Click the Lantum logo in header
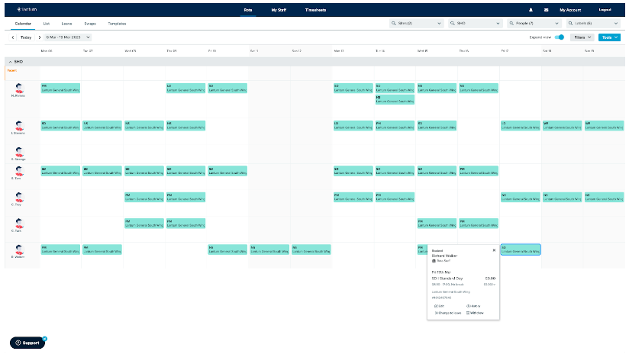 [27, 9]
